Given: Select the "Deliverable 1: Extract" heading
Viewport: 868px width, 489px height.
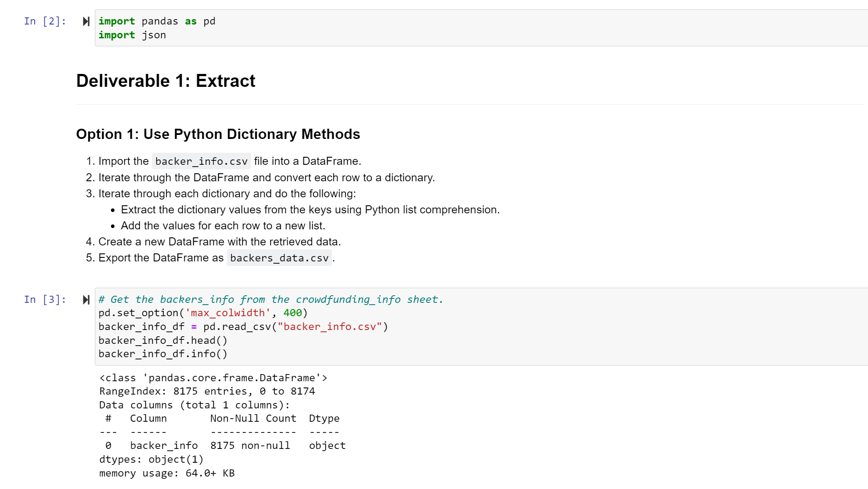Looking at the screenshot, I should pyautogui.click(x=165, y=81).
